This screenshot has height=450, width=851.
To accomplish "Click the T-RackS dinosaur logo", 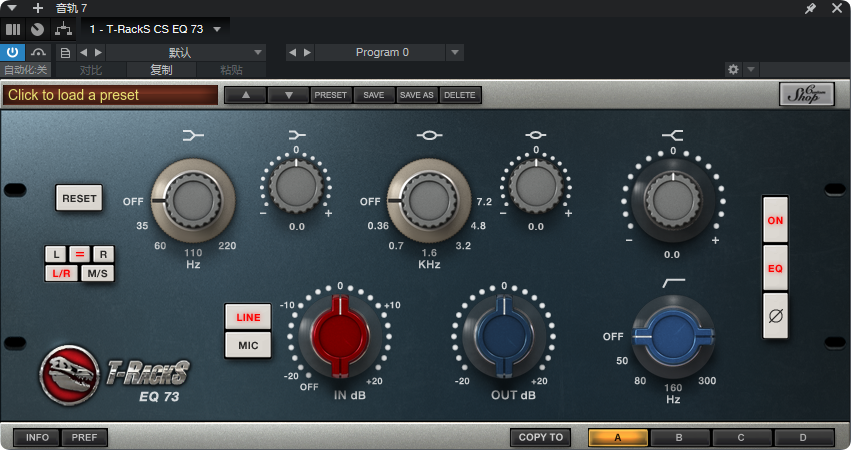I will pyautogui.click(x=69, y=375).
